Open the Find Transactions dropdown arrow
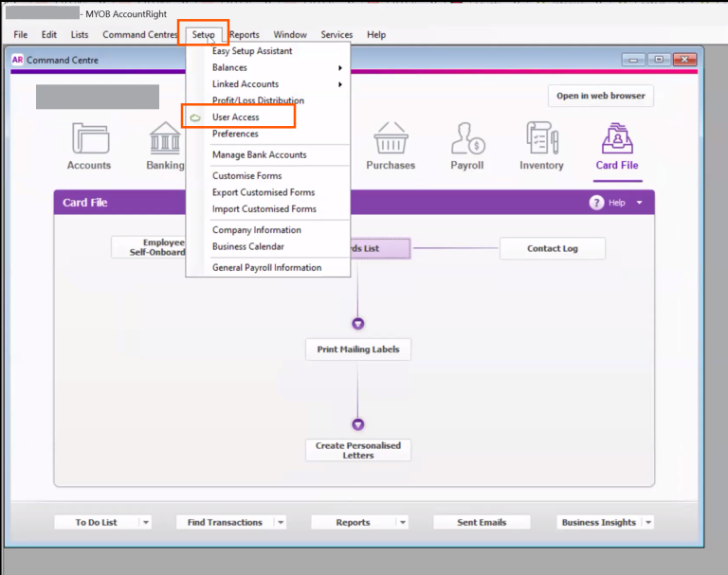Viewport: 728px width, 575px height. [x=281, y=523]
